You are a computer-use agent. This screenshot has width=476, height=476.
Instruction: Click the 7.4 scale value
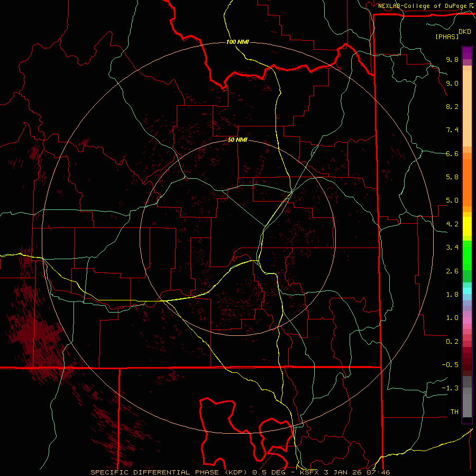tap(452, 130)
